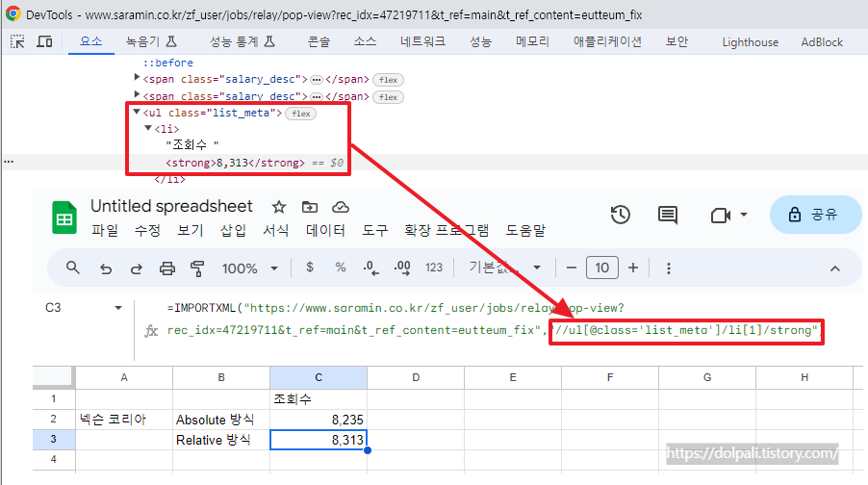
Task: Open the toolbar more options three-dot icon
Action: pyautogui.click(x=669, y=268)
